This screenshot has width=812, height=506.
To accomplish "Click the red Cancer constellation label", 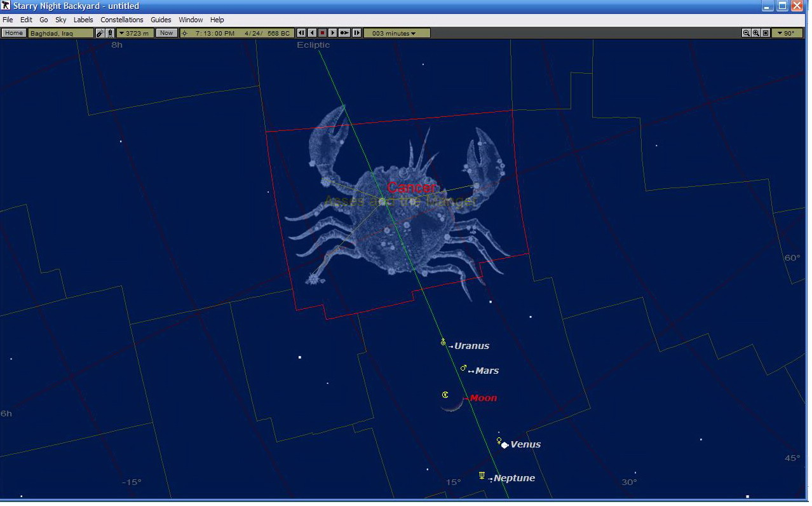I will 412,188.
